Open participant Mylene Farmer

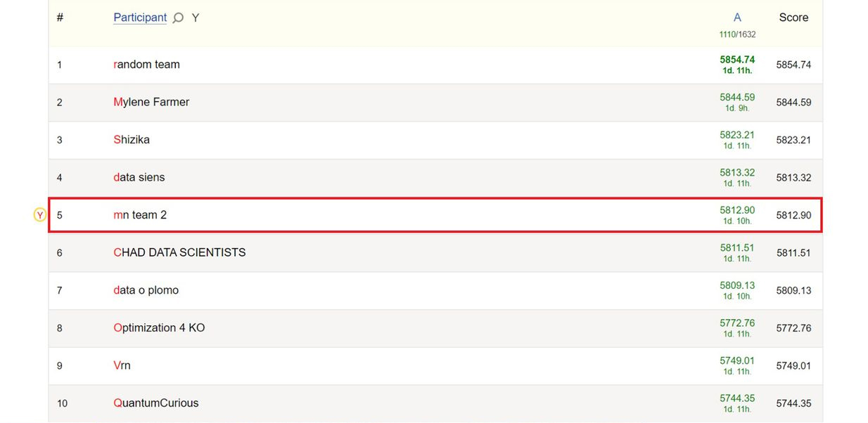click(151, 102)
